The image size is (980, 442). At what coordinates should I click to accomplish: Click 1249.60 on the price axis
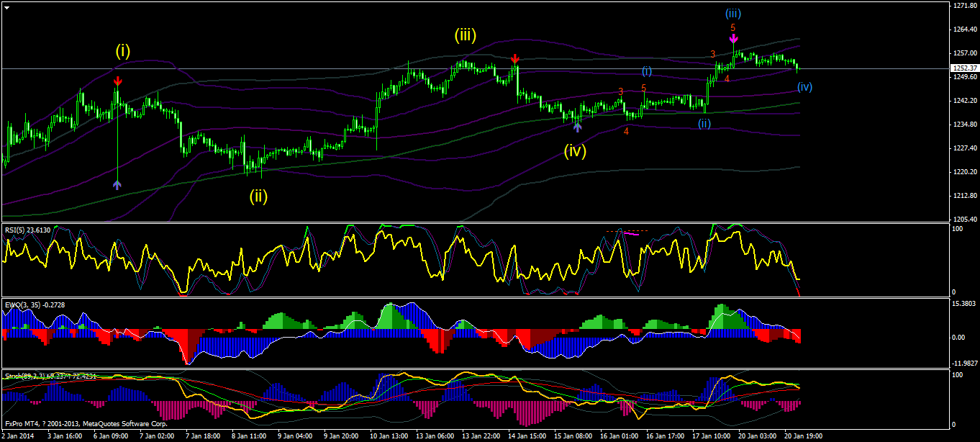[963, 77]
